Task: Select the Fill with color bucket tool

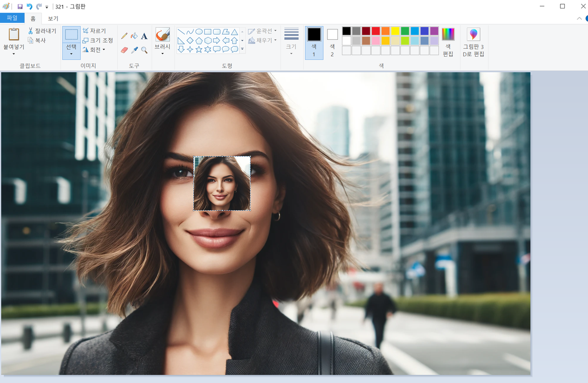Action: [x=134, y=36]
